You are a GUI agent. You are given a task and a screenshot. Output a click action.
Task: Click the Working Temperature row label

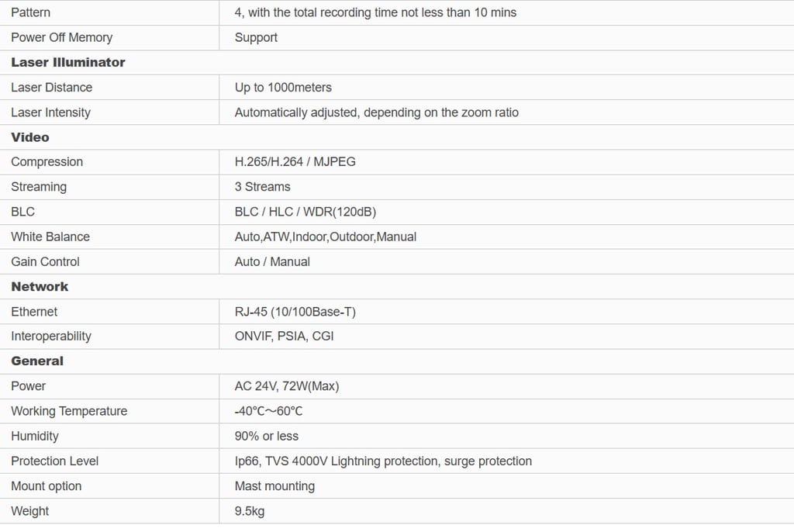[69, 411]
